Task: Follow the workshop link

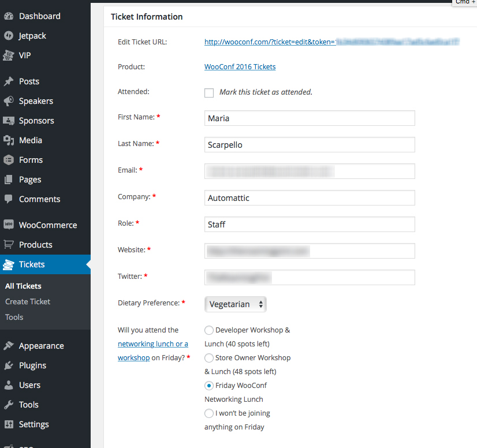Action: (x=133, y=358)
